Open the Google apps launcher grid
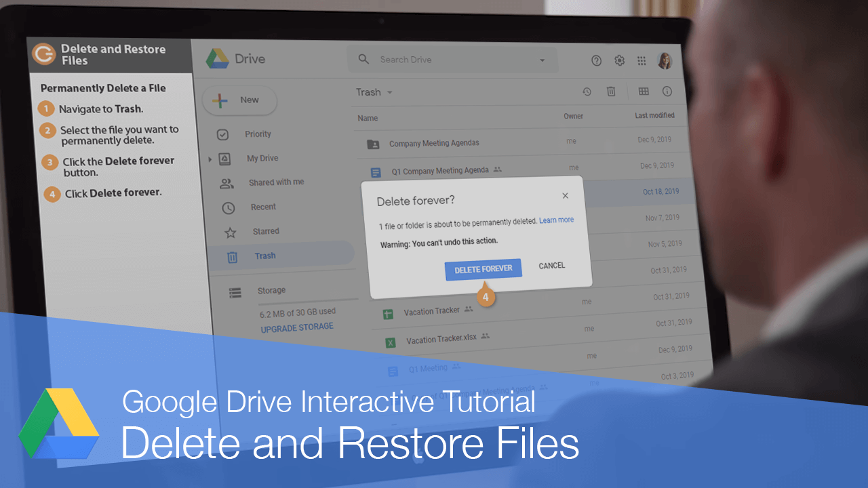 (x=641, y=60)
